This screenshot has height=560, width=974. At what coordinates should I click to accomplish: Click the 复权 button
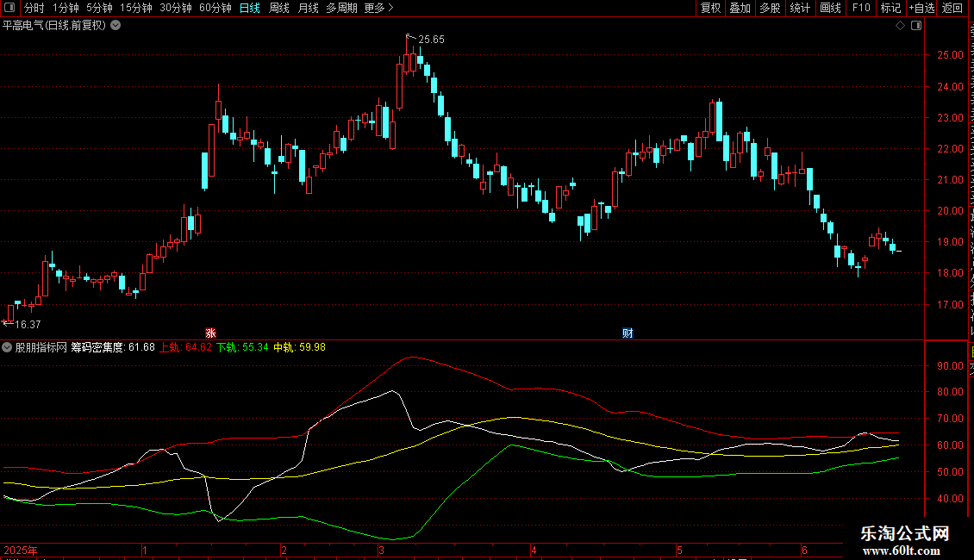tap(710, 8)
